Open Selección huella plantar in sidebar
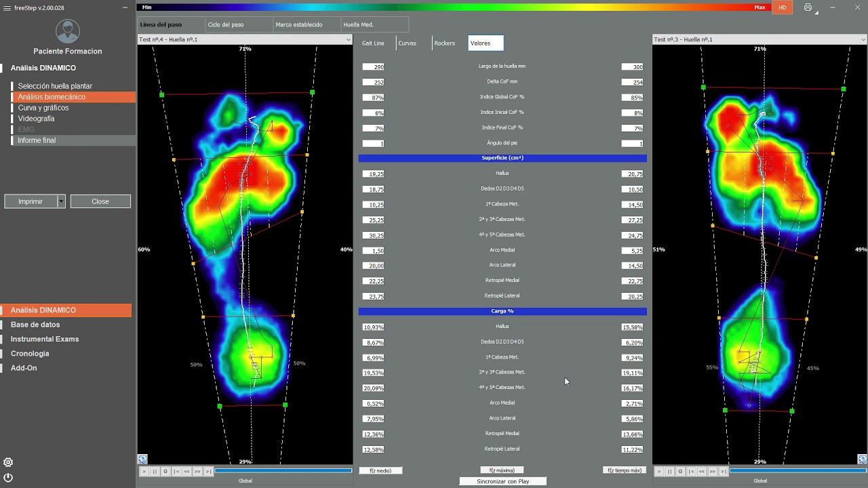 click(x=73, y=86)
